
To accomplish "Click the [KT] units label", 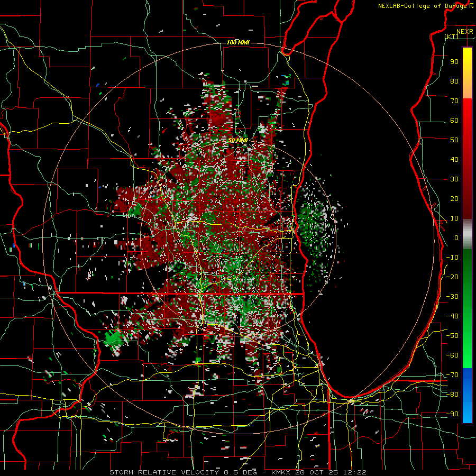I will 452,36.
